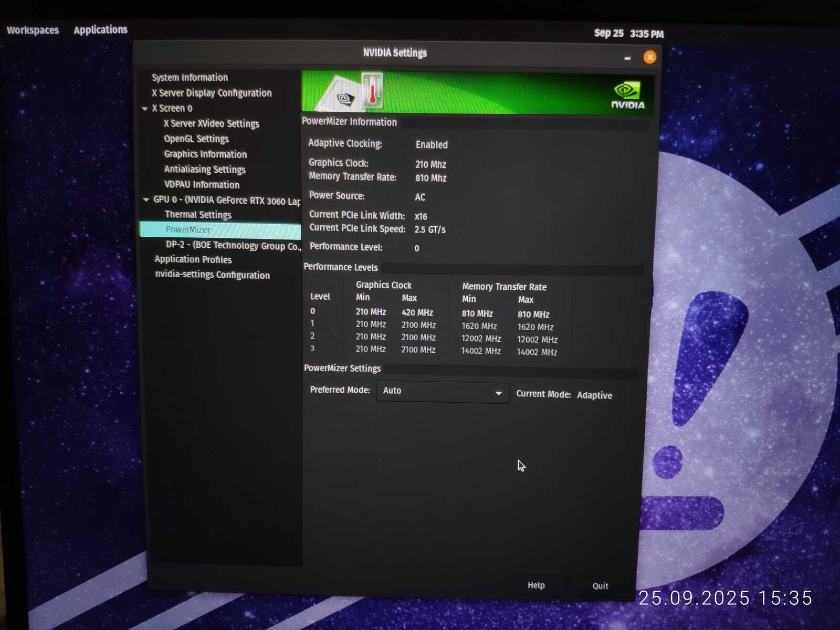Click the NVIDIA logo in the banner
Viewport: 840px width, 630px height.
coord(627,94)
